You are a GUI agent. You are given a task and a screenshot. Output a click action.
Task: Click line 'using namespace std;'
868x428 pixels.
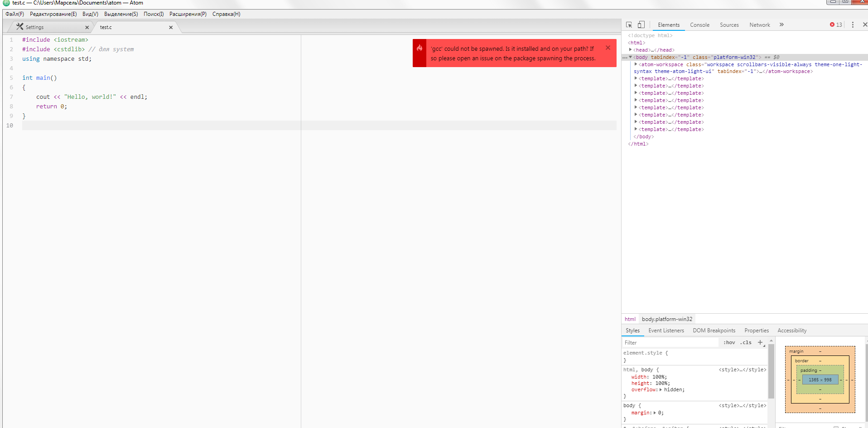tap(57, 59)
